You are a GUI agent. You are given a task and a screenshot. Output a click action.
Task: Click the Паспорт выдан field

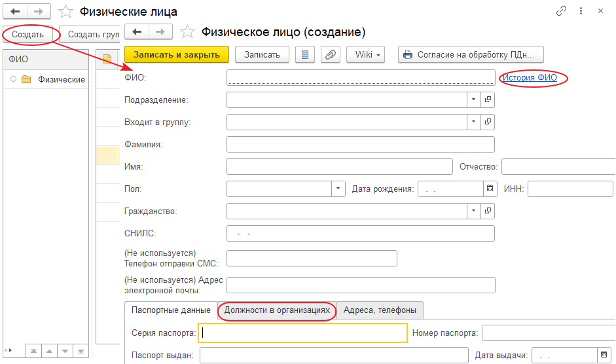coord(334,355)
